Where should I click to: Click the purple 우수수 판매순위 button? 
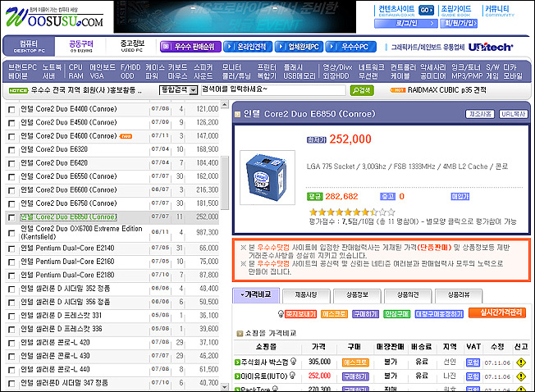tap(190, 47)
